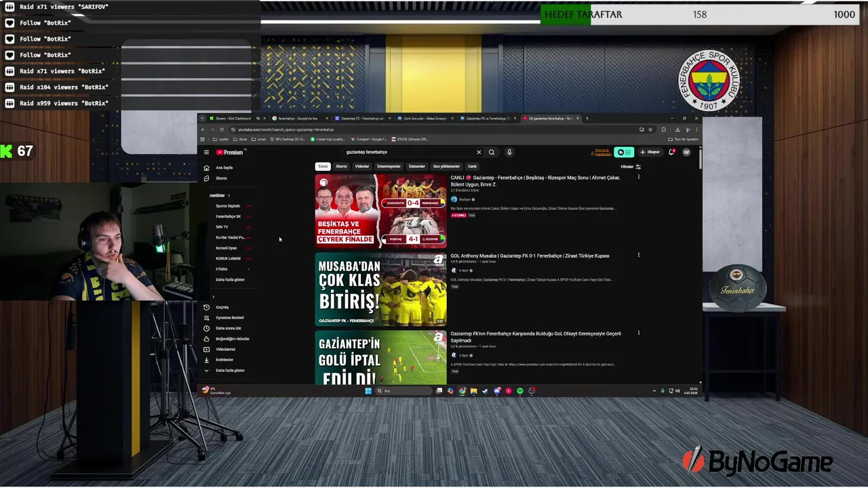
Task: Open more options for the CANLI video
Action: [x=638, y=177]
